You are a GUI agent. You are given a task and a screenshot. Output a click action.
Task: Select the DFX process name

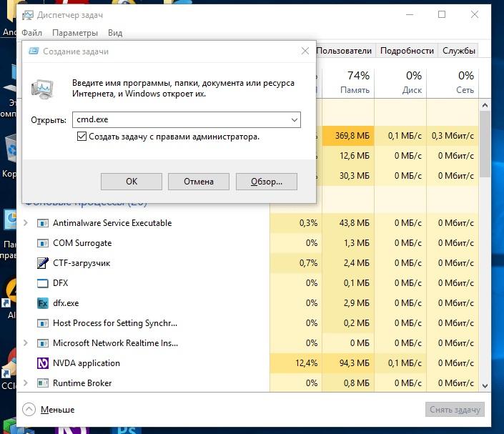click(x=61, y=283)
